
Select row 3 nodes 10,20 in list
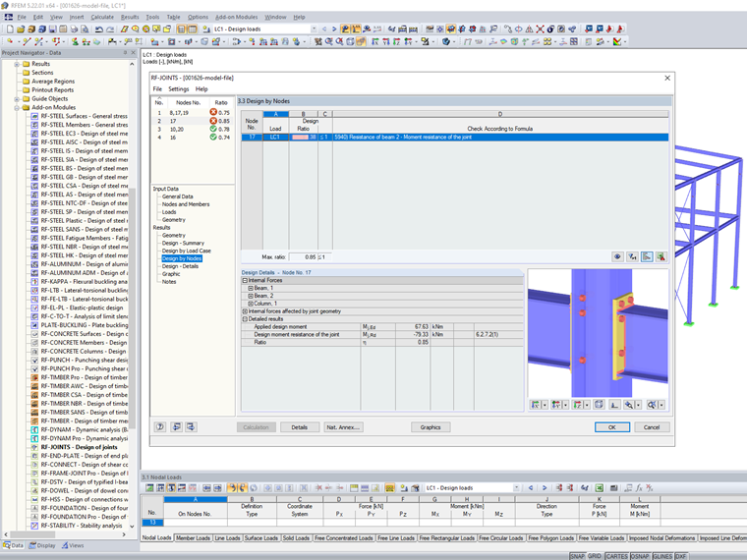click(x=193, y=129)
